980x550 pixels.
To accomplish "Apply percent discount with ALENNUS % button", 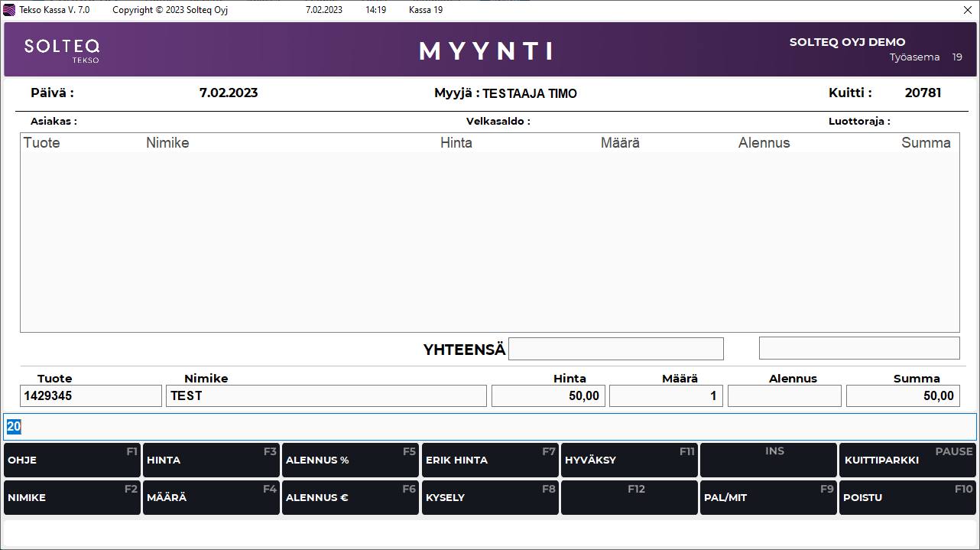I will click(x=350, y=460).
